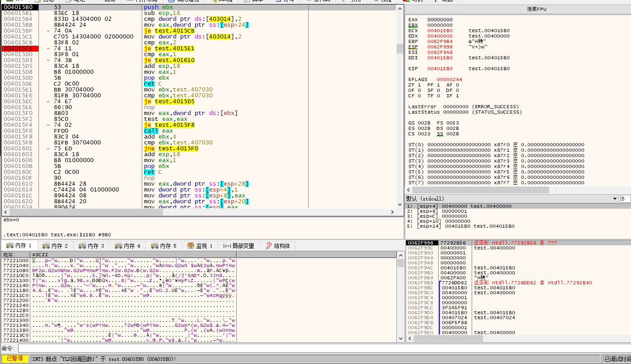This screenshot has width=631, height=364.
Task: Switch to the 内存 2 dump tab
Action: [x=55, y=245]
